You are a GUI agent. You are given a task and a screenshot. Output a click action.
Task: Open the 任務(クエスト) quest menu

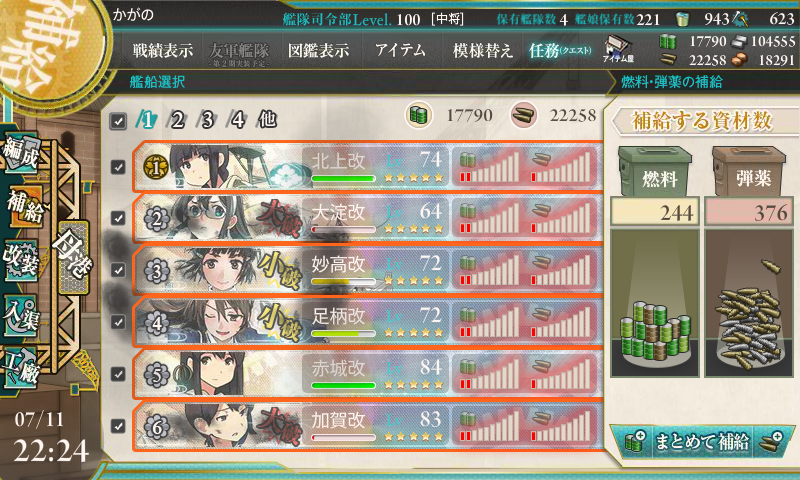pos(560,50)
